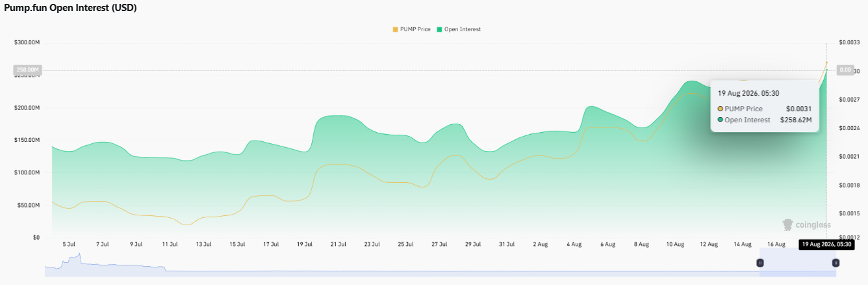Click the 25 Jul date label
This screenshot has width=868, height=285.
[405, 245]
